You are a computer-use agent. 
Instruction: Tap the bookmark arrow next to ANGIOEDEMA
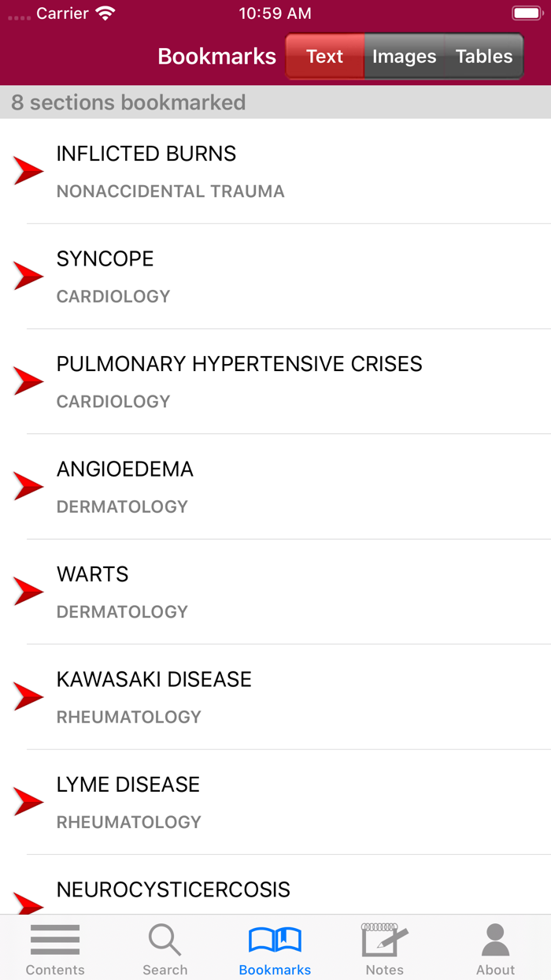(x=28, y=485)
